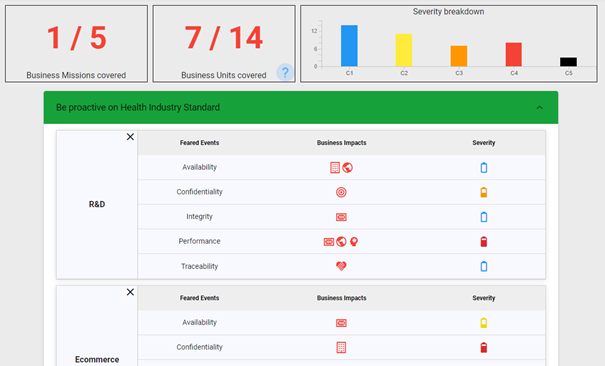Click the red severity battery for Ecommerce Confidentiality
Viewport: 605px width, 366px height.
tap(483, 347)
